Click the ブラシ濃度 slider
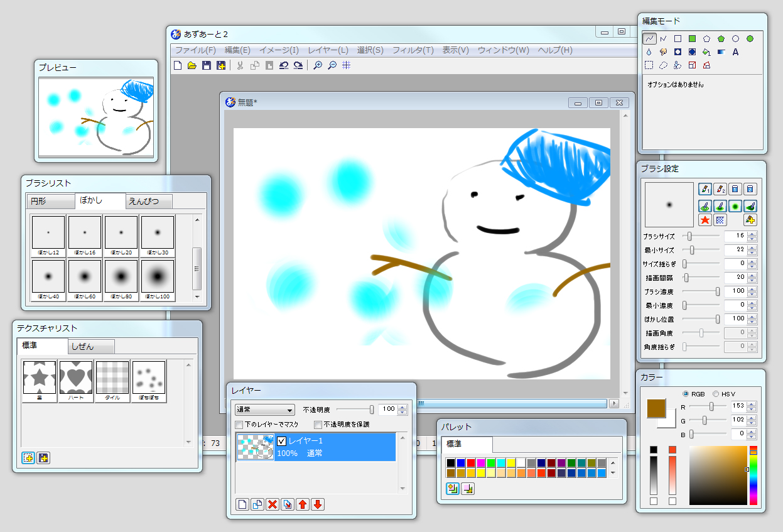This screenshot has width=783, height=532. [701, 291]
